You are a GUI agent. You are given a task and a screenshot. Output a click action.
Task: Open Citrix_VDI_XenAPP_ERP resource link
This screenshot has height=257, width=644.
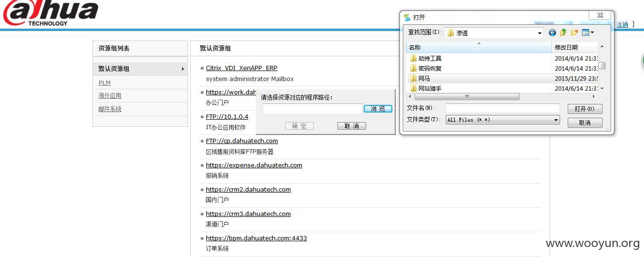242,68
